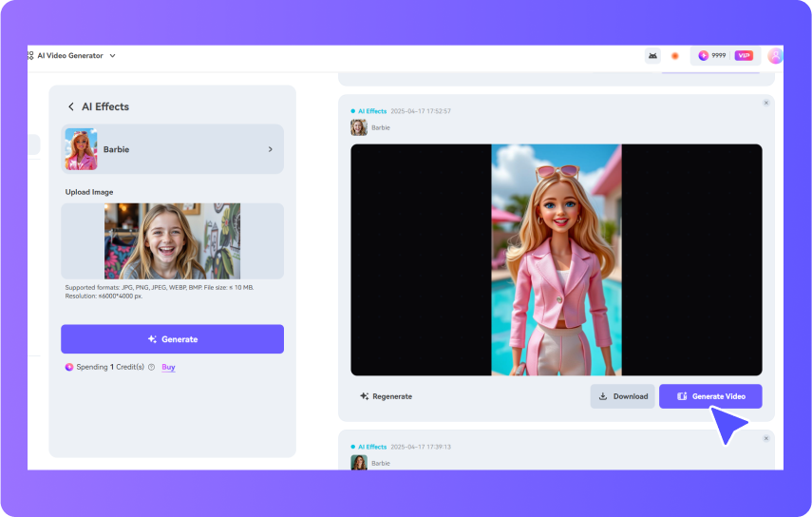The width and height of the screenshot is (812, 517).
Task: Click the uploaded girl photo
Action: [173, 240]
